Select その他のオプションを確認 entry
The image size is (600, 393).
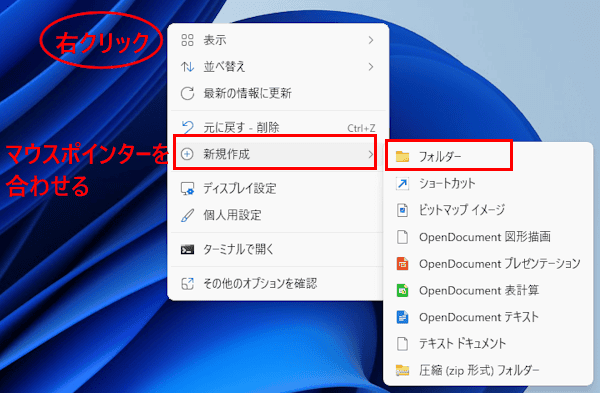[278, 284]
